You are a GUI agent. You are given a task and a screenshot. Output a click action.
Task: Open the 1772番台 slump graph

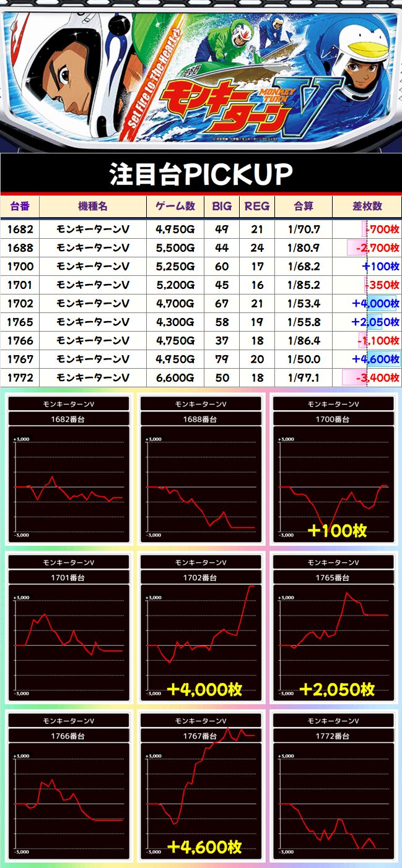click(x=333, y=802)
